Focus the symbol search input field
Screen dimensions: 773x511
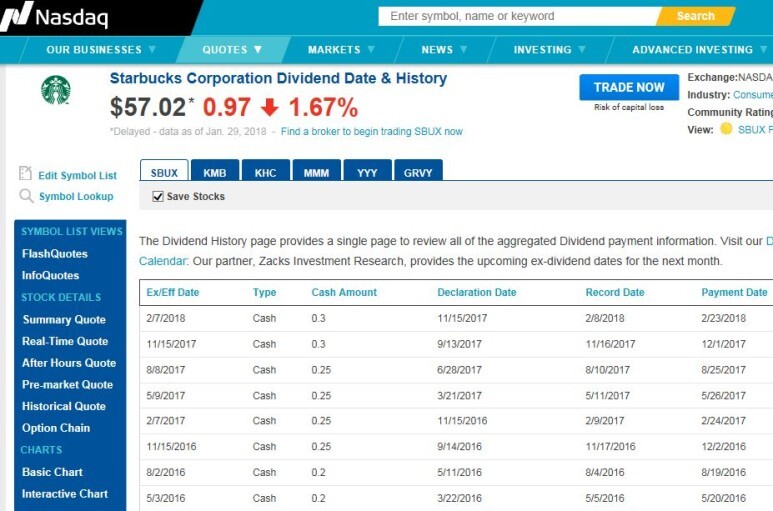coord(518,16)
